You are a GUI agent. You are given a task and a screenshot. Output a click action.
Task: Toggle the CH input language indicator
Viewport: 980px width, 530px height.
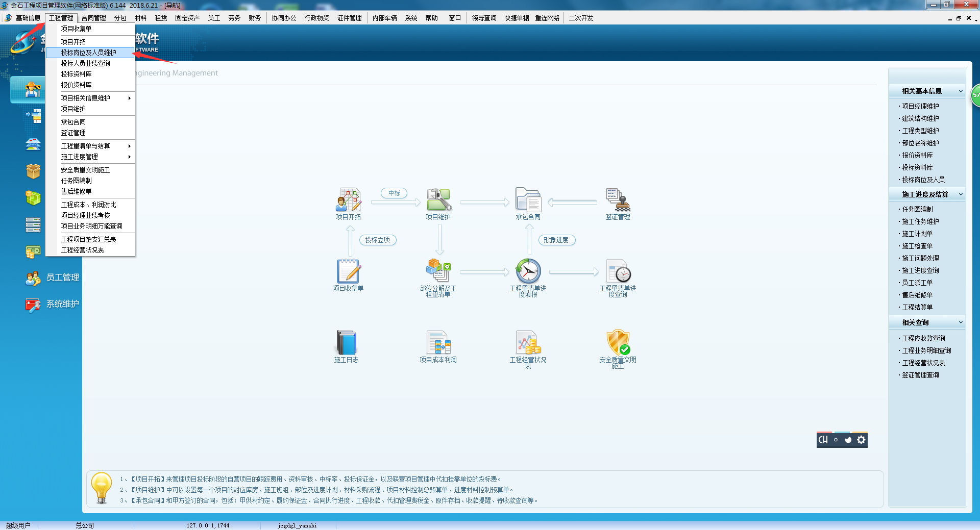823,440
